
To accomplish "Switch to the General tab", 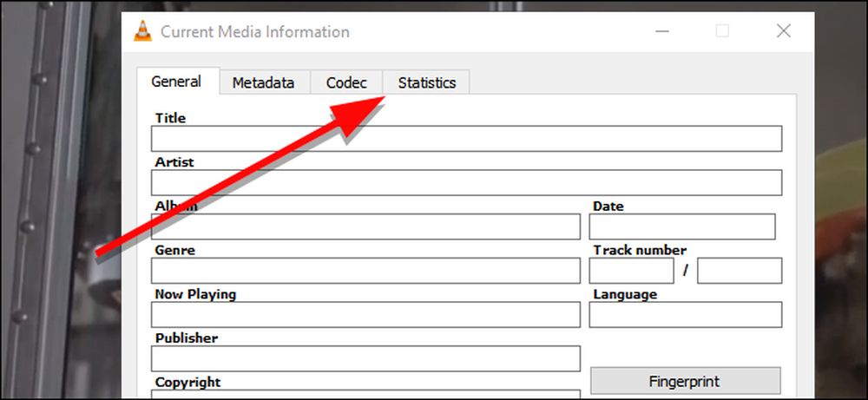I will (x=178, y=82).
